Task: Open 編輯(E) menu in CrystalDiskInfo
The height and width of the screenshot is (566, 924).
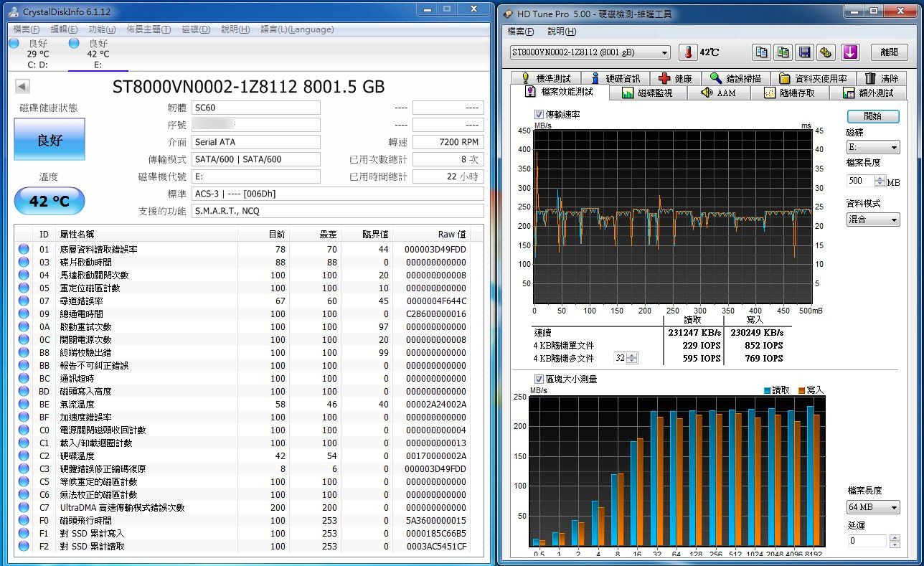Action: (x=64, y=29)
